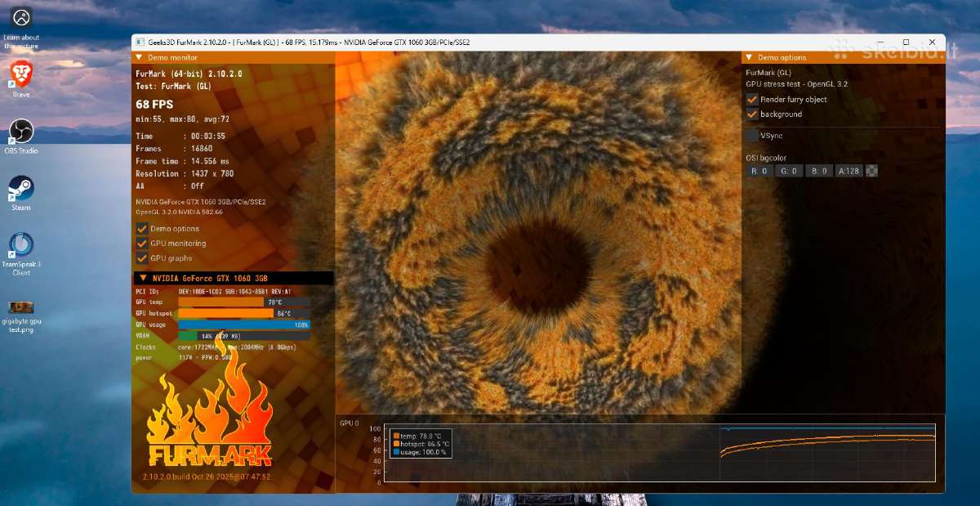Open the OSI bgcolor color preview swatch

[x=872, y=171]
